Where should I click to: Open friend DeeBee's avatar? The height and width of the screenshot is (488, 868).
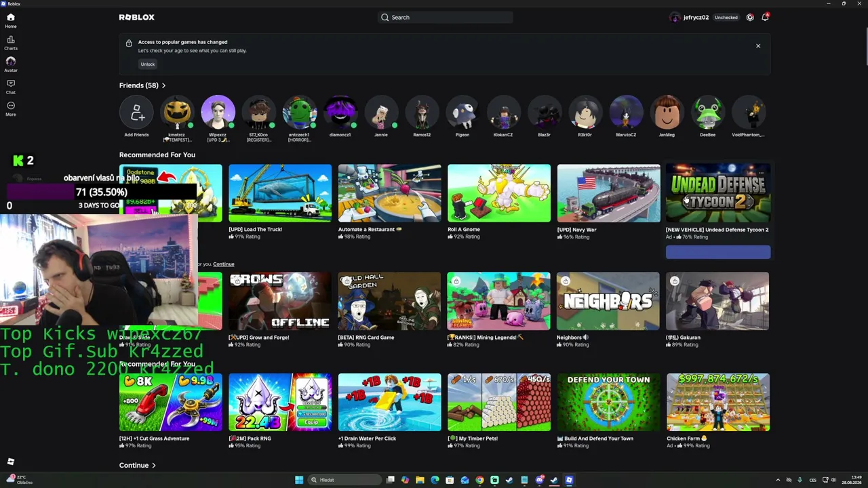coord(707,113)
